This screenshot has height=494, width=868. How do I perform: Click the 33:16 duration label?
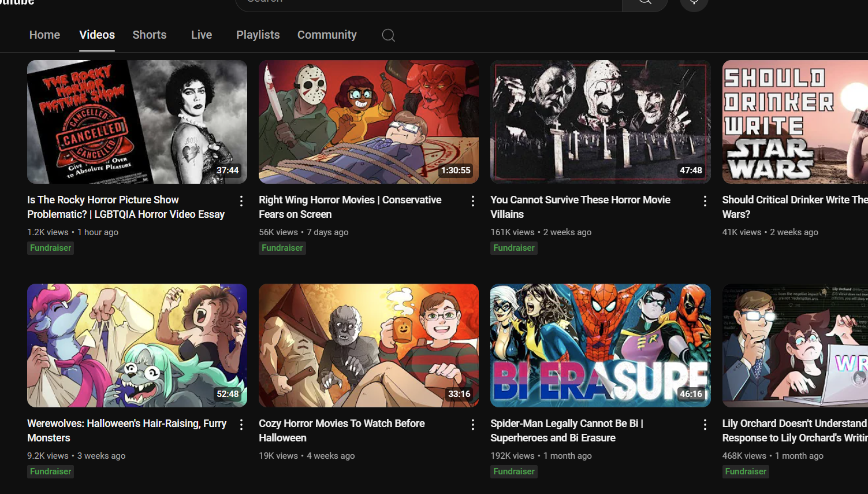pyautogui.click(x=459, y=394)
